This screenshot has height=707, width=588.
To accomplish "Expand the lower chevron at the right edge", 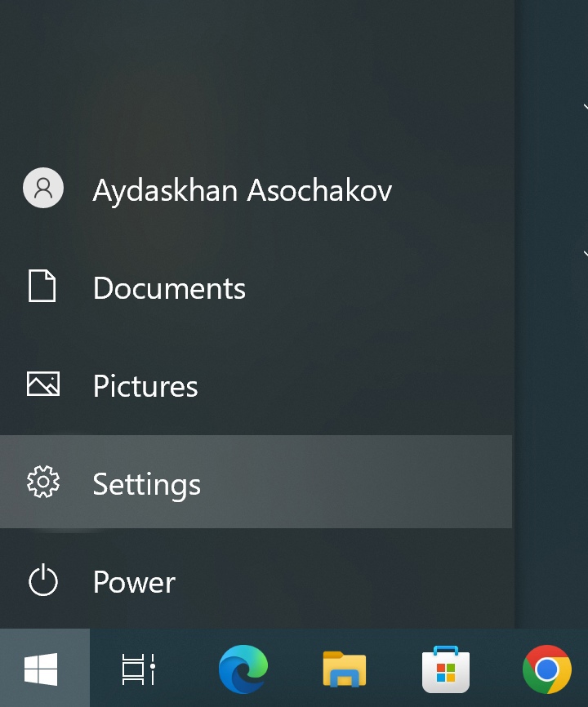I will 584,254.
